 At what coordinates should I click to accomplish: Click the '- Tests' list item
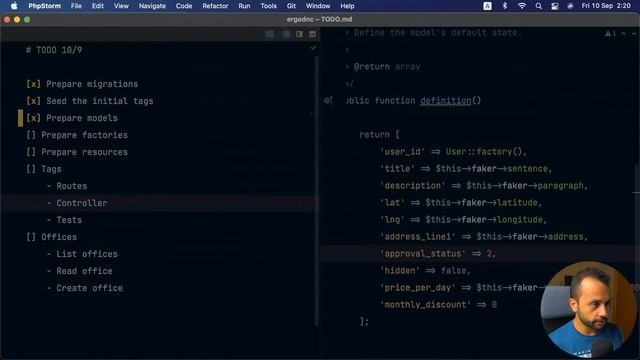pyautogui.click(x=64, y=220)
